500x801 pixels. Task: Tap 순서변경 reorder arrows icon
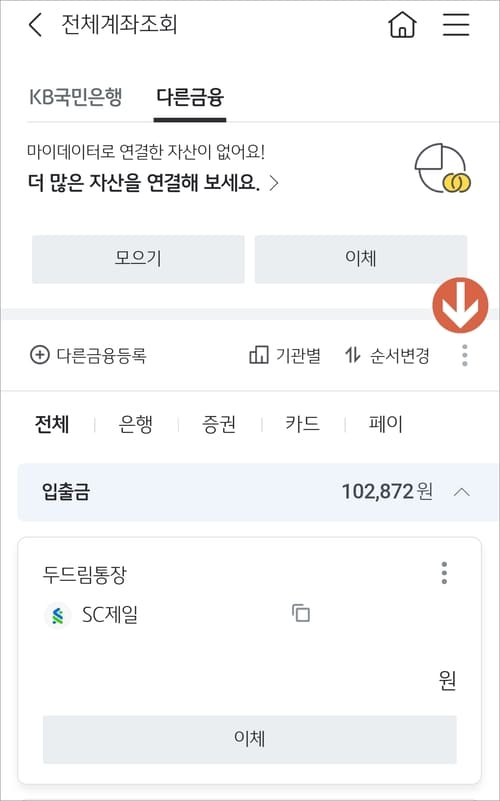[x=352, y=355]
